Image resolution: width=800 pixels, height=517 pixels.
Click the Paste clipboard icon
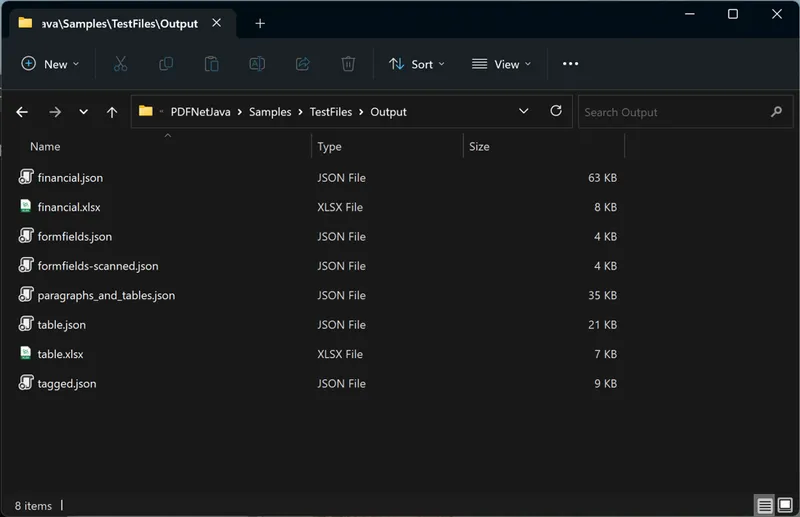click(x=211, y=64)
